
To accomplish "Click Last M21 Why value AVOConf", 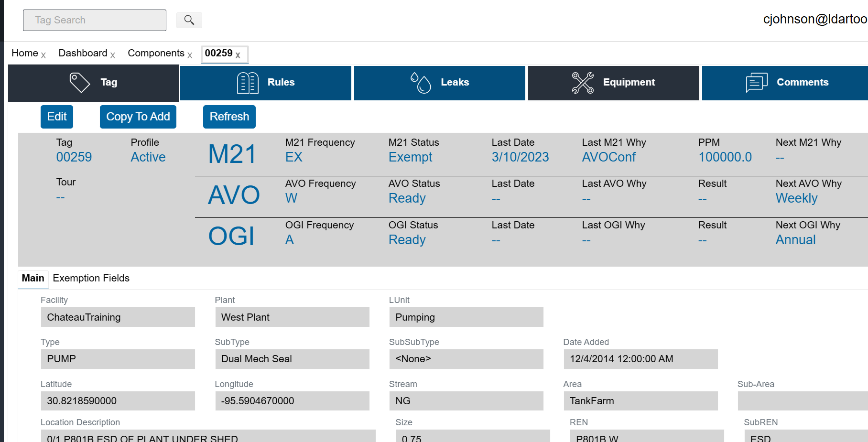I will (609, 157).
